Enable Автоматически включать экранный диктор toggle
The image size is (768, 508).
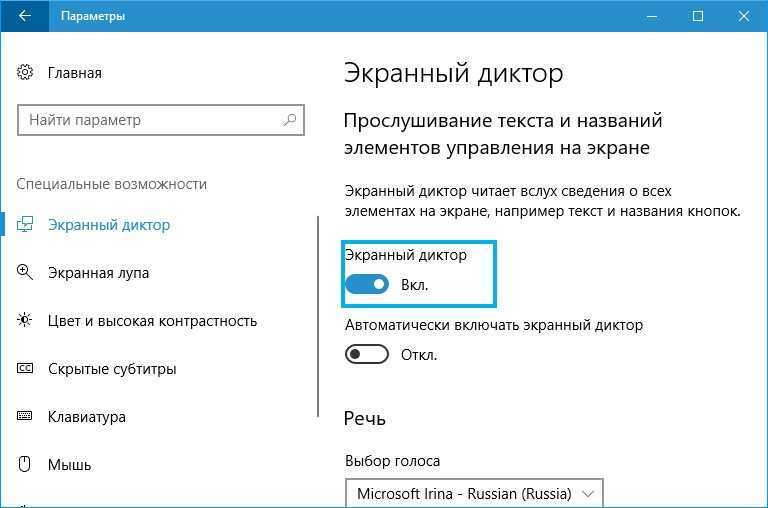pyautogui.click(x=367, y=354)
